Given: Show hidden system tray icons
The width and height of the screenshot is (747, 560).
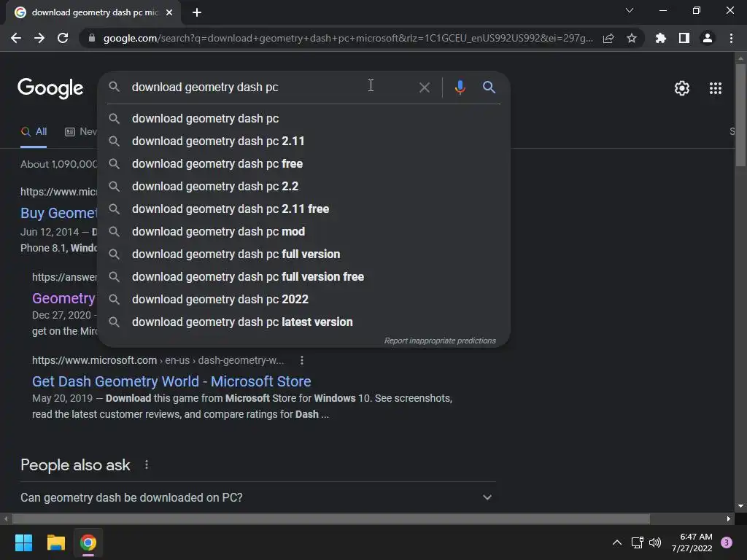Looking at the screenshot, I should coord(617,542).
